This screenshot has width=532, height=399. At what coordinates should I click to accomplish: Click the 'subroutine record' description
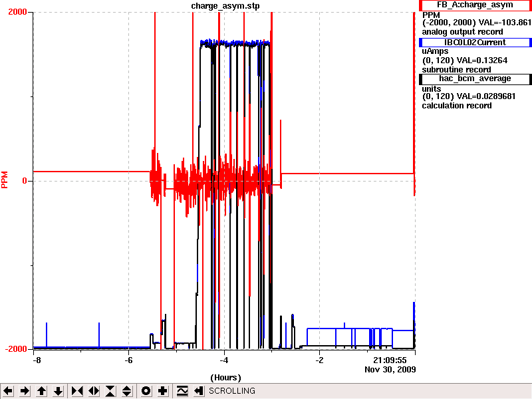(456, 70)
